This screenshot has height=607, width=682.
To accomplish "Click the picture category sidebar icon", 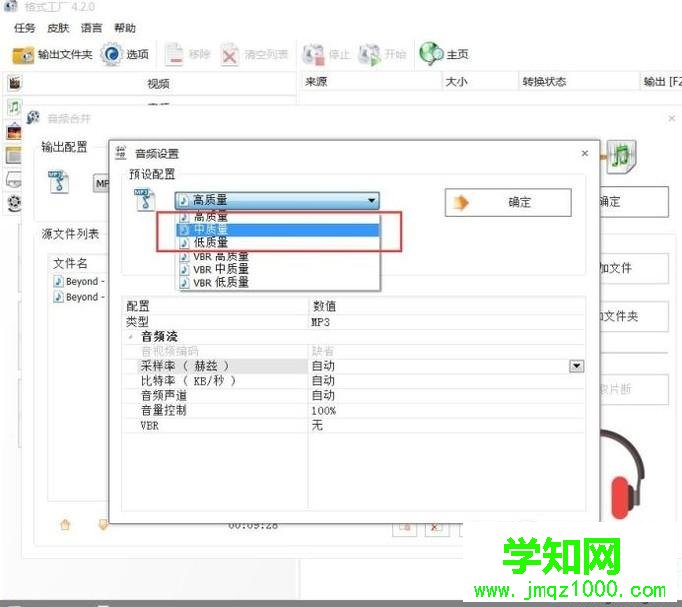I will (14, 131).
